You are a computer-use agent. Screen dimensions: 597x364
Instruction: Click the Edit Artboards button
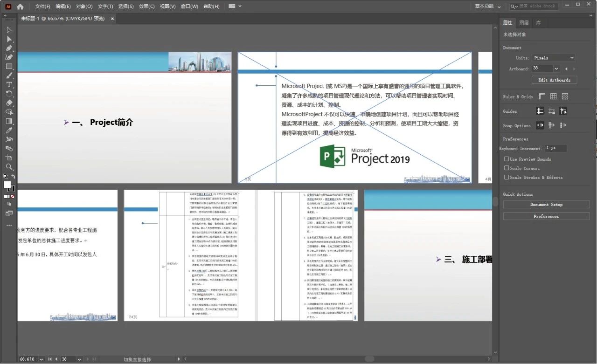click(x=554, y=80)
